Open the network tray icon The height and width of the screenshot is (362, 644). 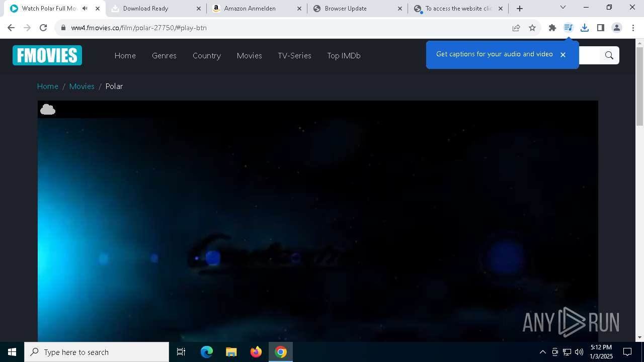tap(567, 352)
